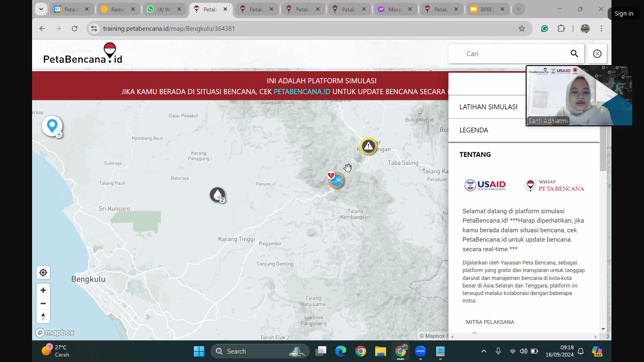Image resolution: width=644 pixels, height=362 pixels.
Task: Click the taskbar Search box
Action: coord(260,351)
